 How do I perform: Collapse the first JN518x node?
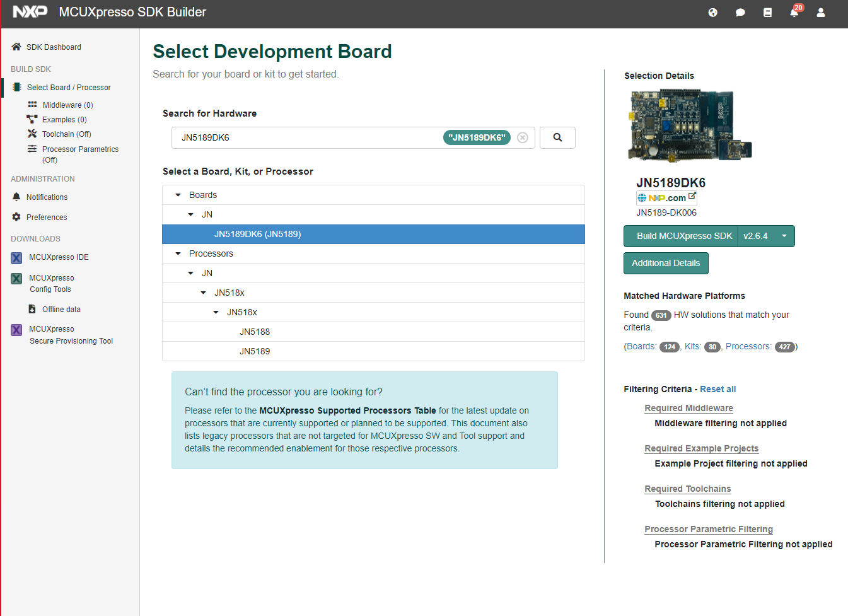click(203, 293)
